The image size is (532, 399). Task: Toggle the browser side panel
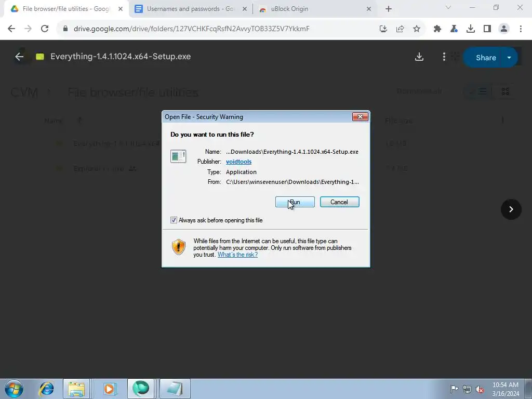(487, 29)
